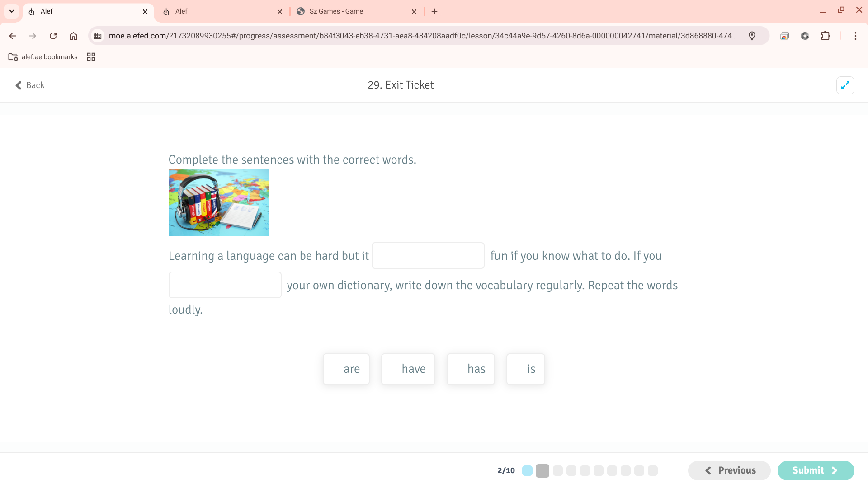Open a new browser tab
The image size is (868, 488).
[x=434, y=11]
